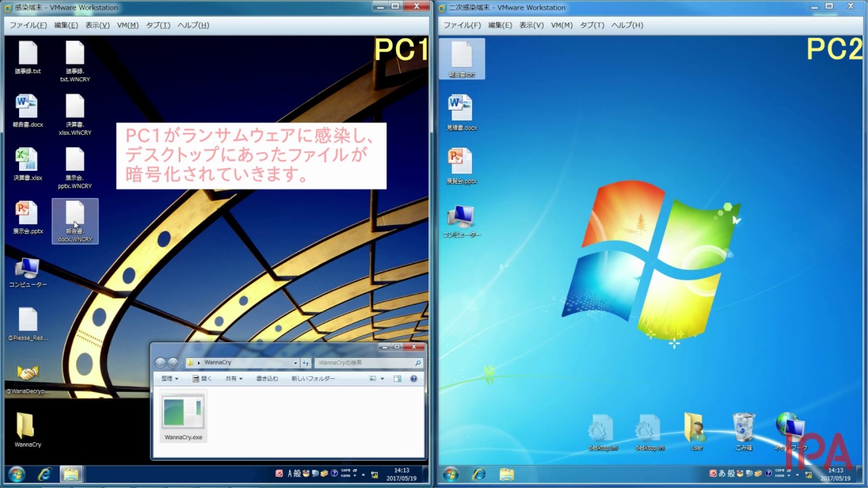Click refresh button beside WannaCry address bar
Viewport: 868px width, 488px height.
tap(306, 363)
